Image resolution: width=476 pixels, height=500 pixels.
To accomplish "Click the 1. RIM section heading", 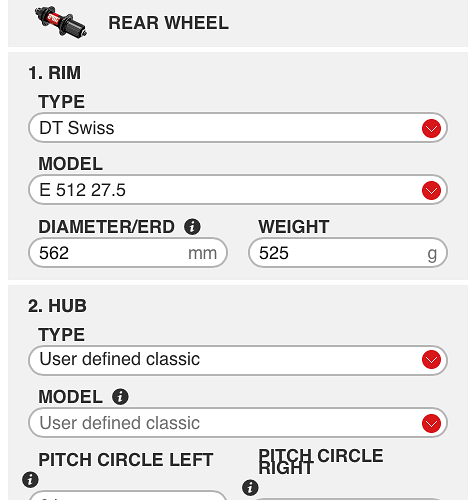I will (54, 73).
